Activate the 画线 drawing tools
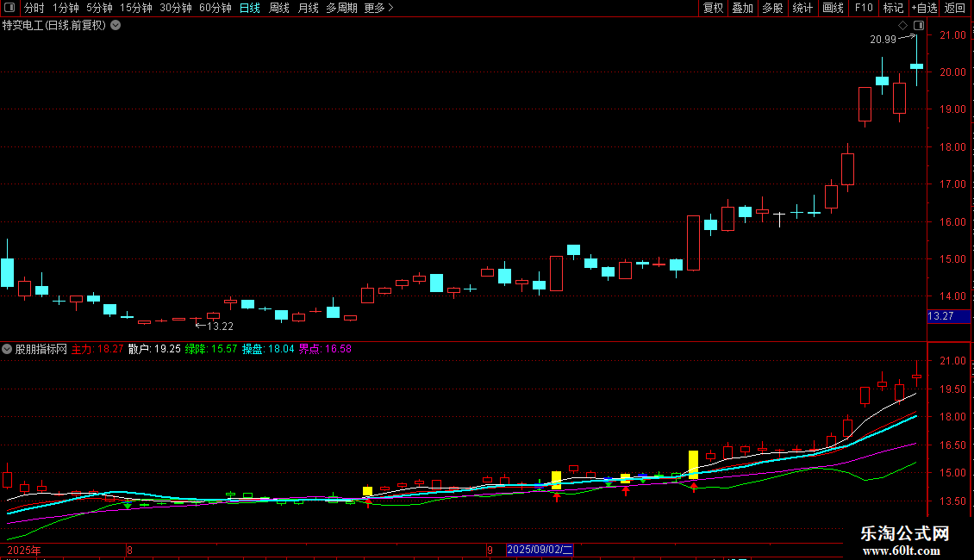Image resolution: width=974 pixels, height=560 pixels. pyautogui.click(x=833, y=8)
